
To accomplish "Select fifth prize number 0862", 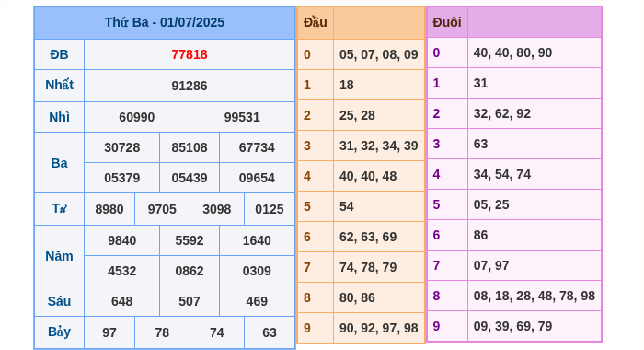I will [190, 271].
